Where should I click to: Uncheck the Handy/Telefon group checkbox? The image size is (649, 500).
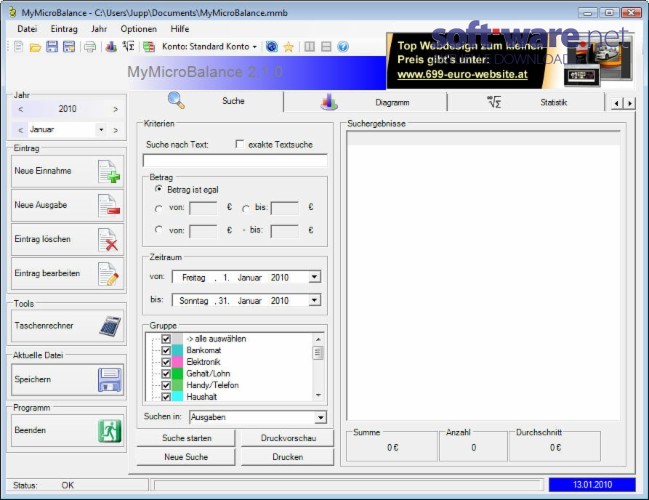coord(166,385)
